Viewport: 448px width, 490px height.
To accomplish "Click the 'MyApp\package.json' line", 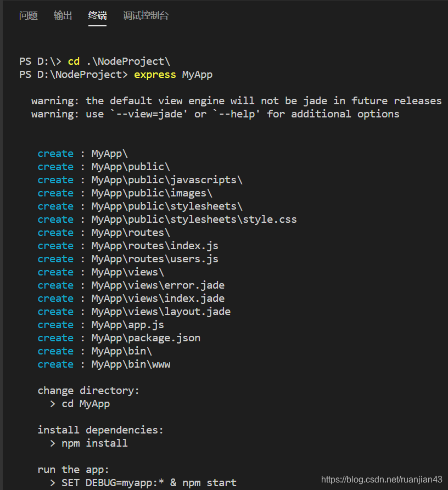I will coord(119,338).
